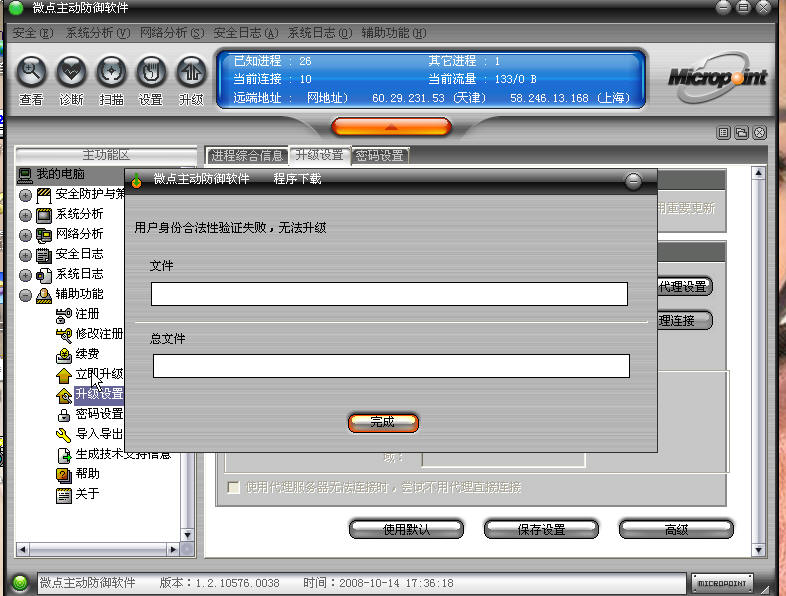Start a scan with 扫描 icon

(x=111, y=72)
